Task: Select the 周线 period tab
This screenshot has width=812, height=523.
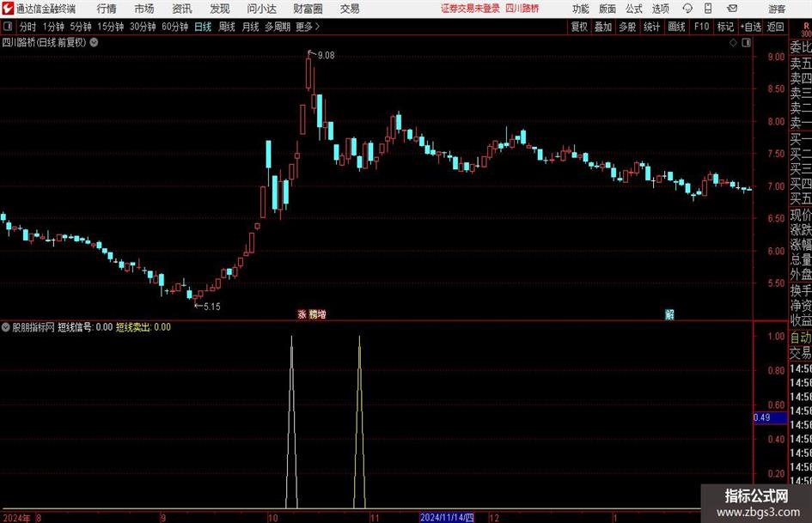Action: (227, 27)
